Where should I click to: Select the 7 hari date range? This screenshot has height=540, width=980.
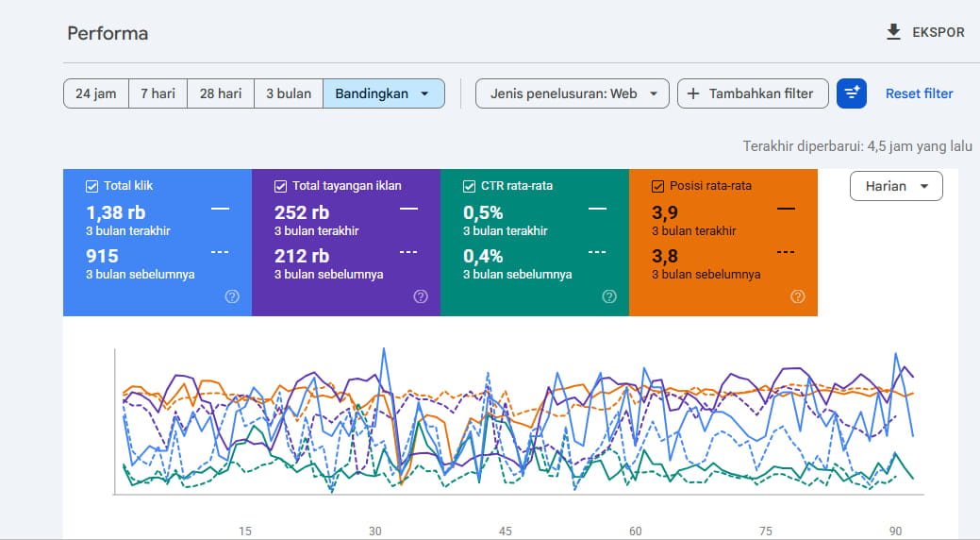click(x=158, y=93)
